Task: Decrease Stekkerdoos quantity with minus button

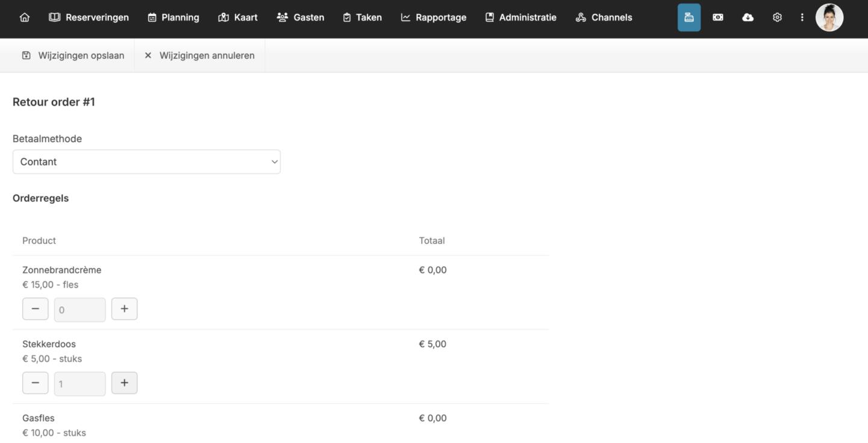Action: [x=36, y=383]
